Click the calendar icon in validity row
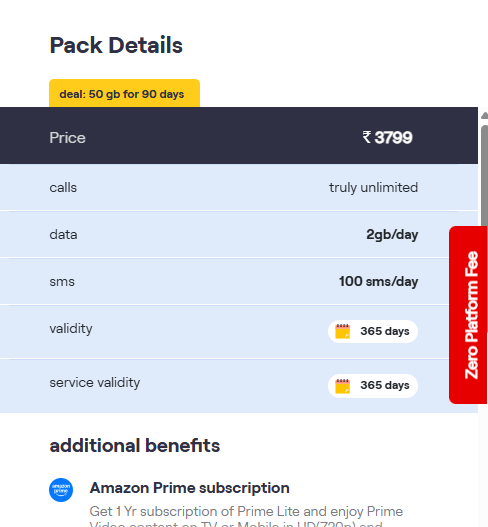This screenshot has height=527, width=488. pyautogui.click(x=342, y=331)
